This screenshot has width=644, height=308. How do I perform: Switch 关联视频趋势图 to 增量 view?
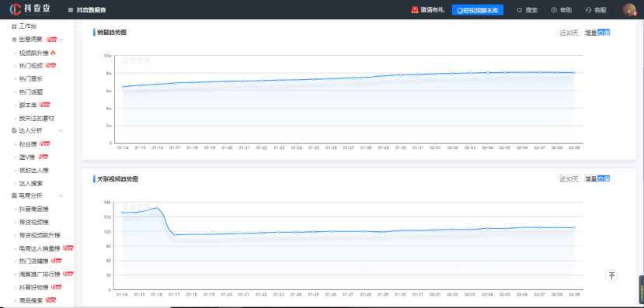(x=590, y=178)
